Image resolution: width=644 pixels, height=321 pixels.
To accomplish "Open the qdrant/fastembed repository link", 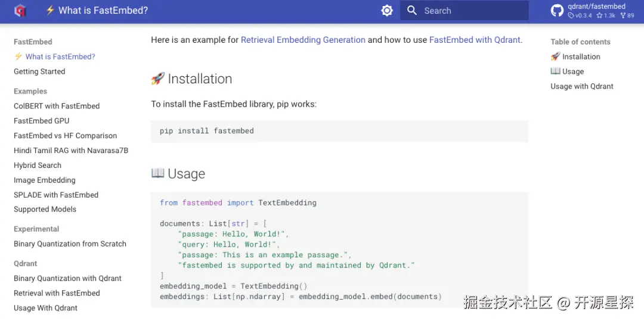I will point(596,7).
